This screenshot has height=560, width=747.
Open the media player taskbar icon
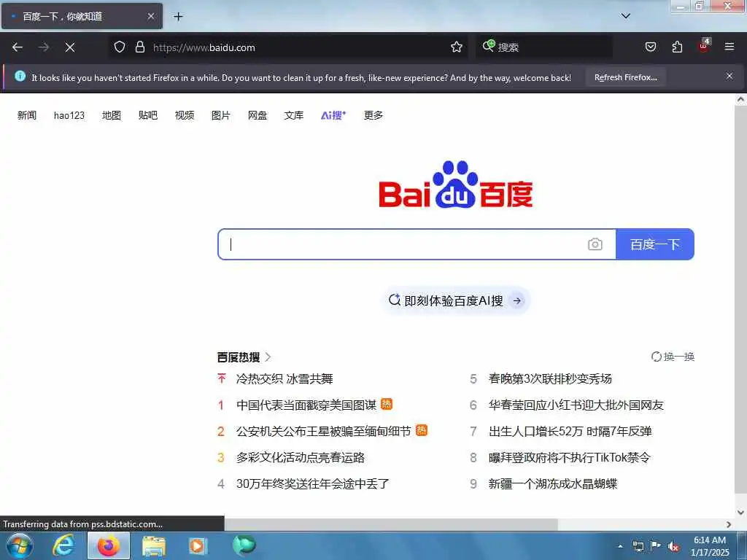(197, 545)
